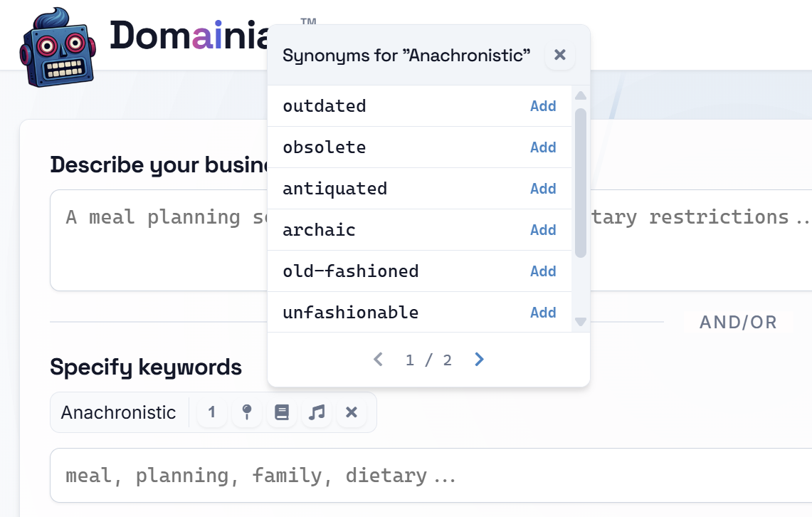Click the synonyms list scroll-up arrow

click(581, 95)
